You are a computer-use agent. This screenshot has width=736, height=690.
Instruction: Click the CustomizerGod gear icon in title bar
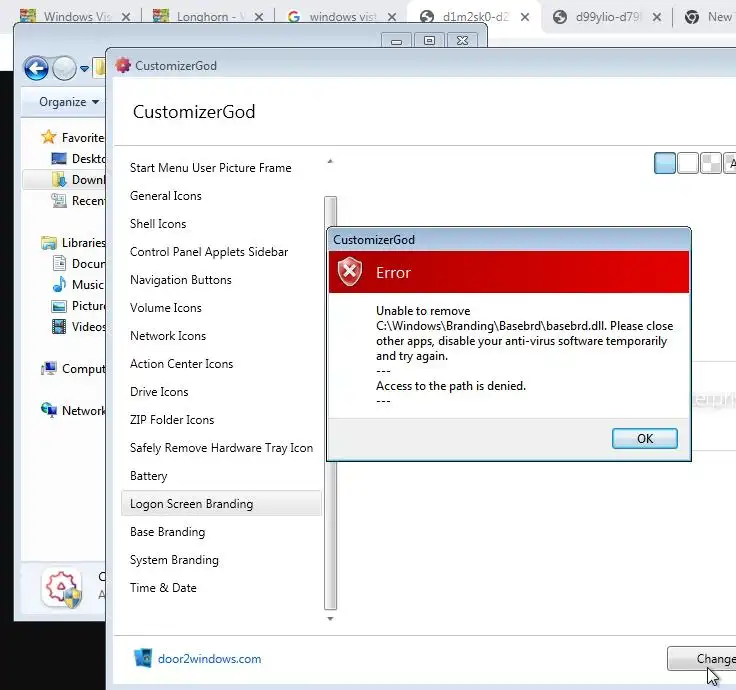[123, 65]
